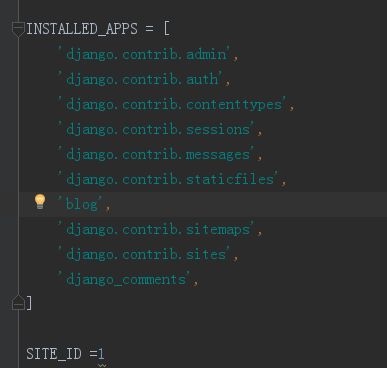The image size is (387, 368).
Task: Place cursor in 'django_comments' string
Action: point(123,279)
